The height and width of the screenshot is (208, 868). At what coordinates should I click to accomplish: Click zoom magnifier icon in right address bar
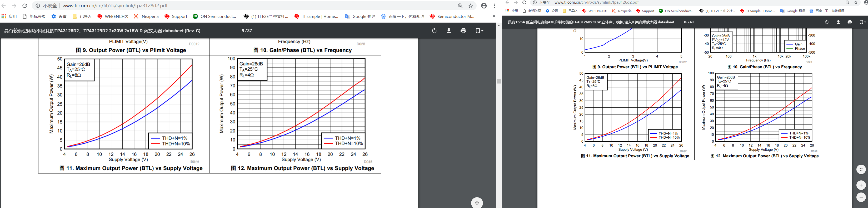coord(847,2)
